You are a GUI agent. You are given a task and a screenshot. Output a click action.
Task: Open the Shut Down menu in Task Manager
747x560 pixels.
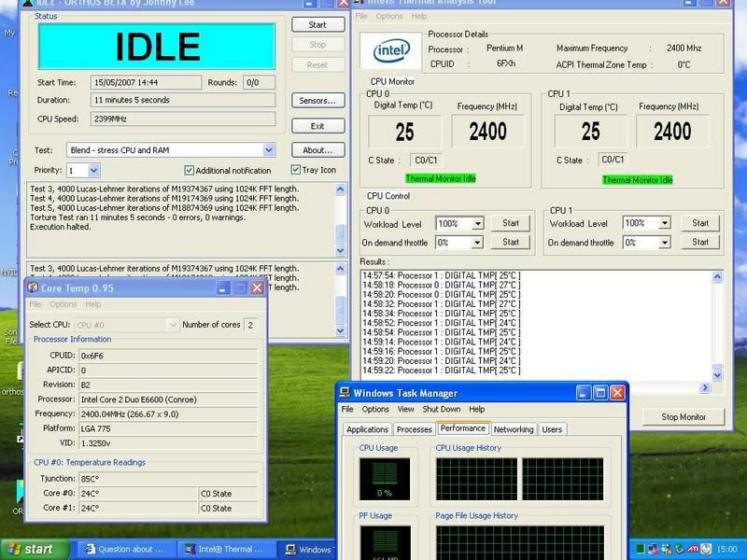441,409
